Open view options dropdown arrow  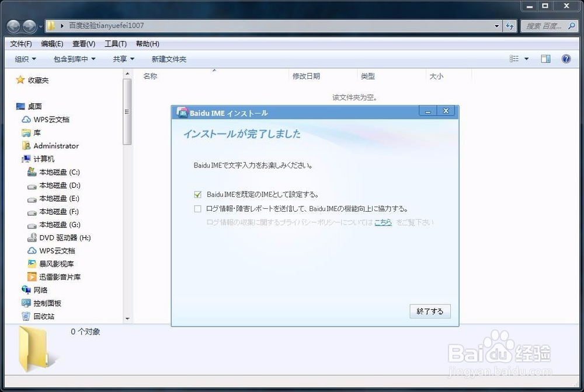click(x=526, y=59)
